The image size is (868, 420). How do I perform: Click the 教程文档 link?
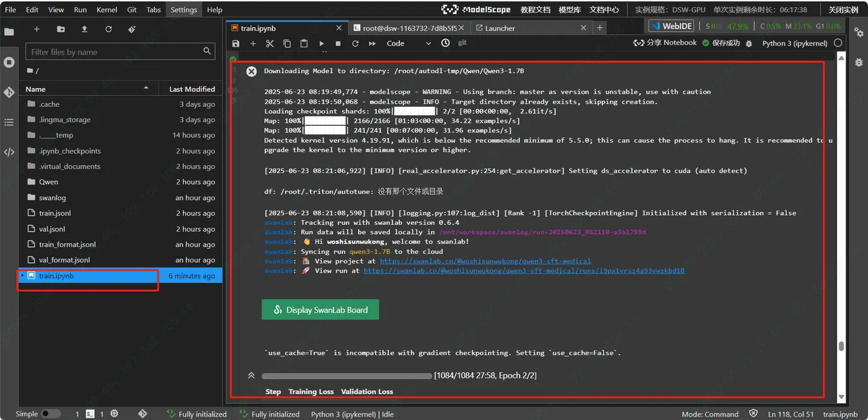coord(535,10)
